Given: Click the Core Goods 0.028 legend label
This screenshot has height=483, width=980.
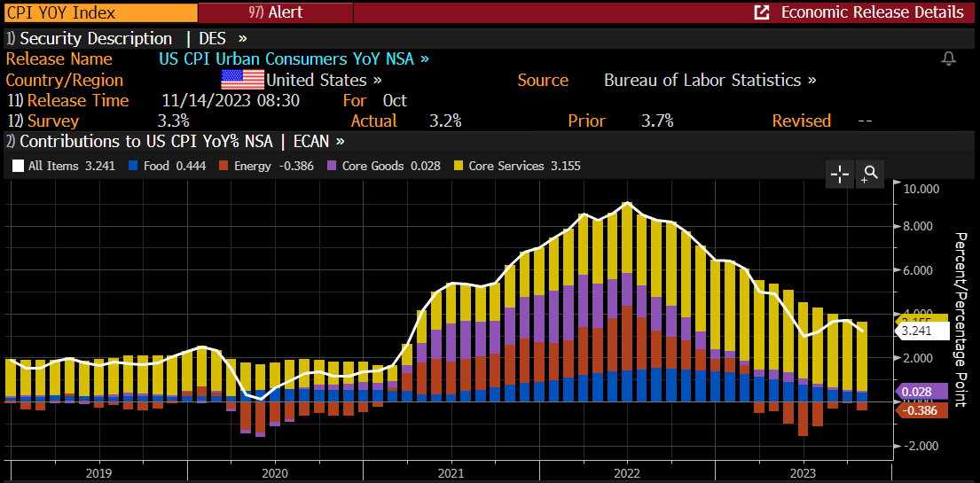Looking at the screenshot, I should [391, 167].
